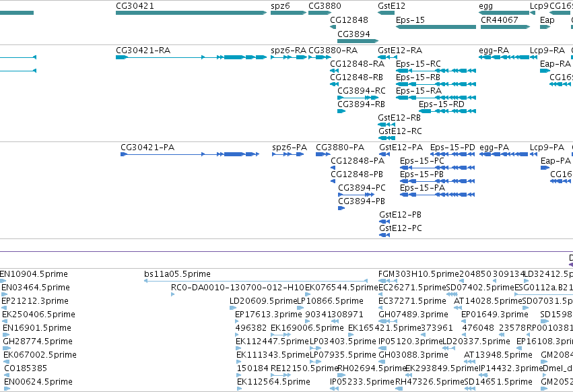This screenshot has width=573, height=392.
Task: Select the EP17613.3prime EST label
Action: [269, 315]
